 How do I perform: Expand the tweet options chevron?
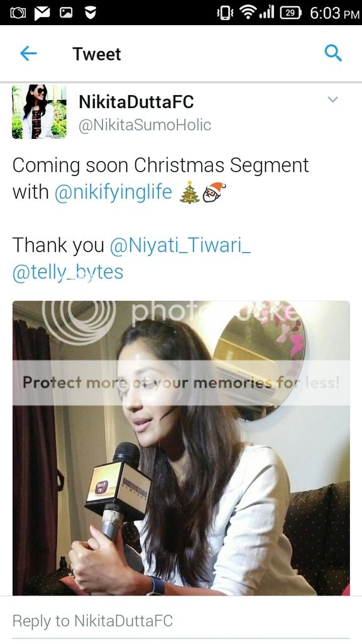pos(332,99)
